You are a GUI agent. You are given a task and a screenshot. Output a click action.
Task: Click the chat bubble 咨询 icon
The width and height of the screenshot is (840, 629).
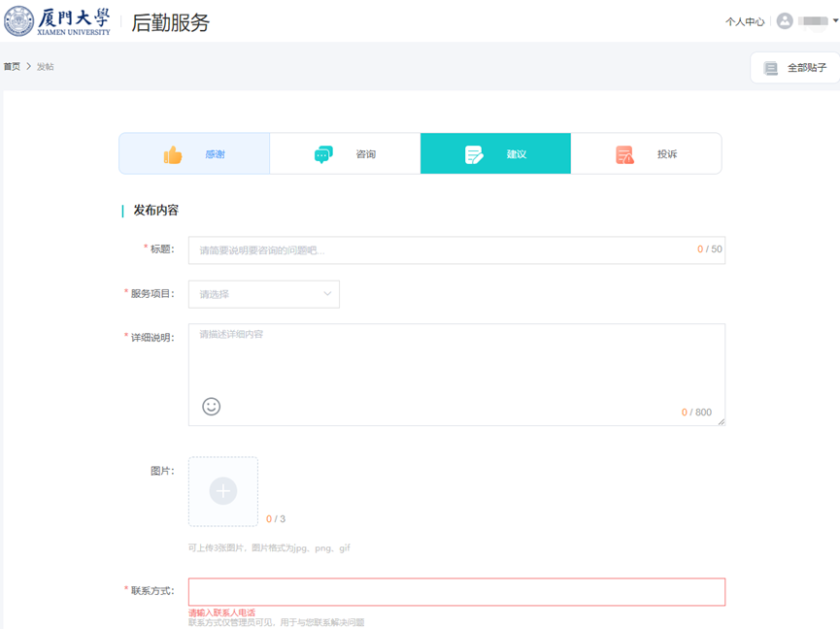323,154
